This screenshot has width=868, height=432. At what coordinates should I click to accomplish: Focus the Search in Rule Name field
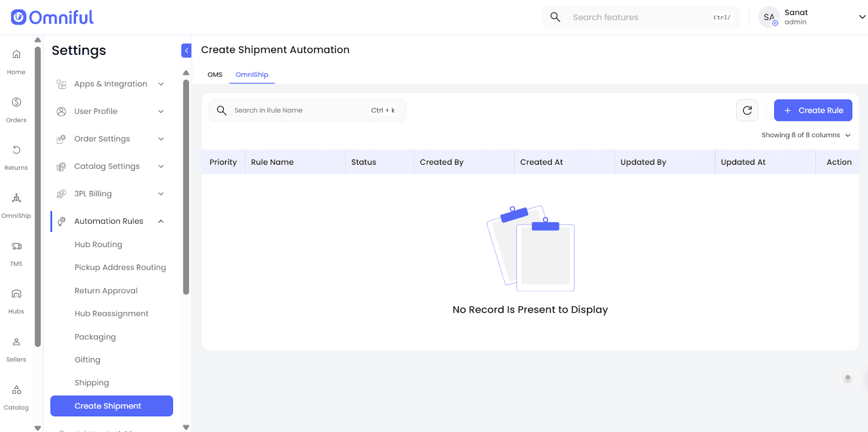click(x=298, y=111)
